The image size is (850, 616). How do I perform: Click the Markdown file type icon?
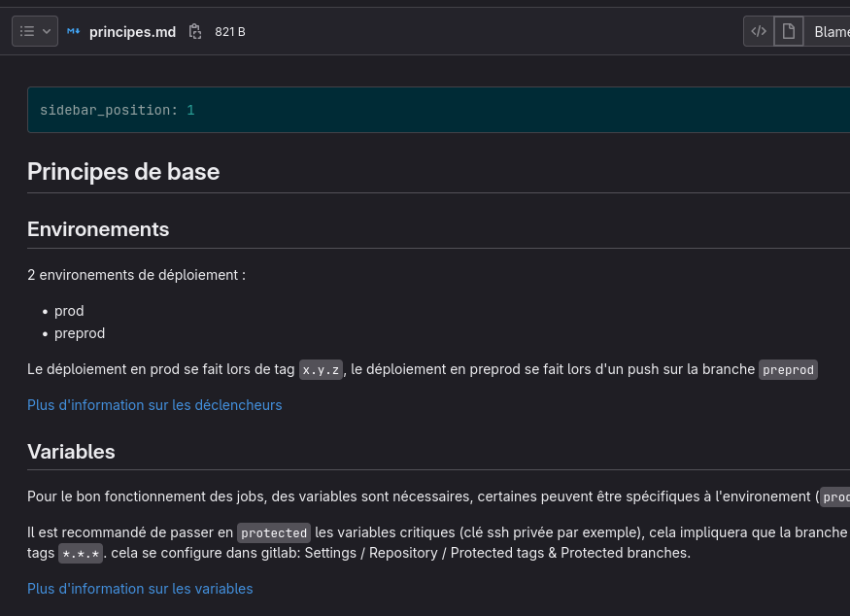pyautogui.click(x=74, y=32)
